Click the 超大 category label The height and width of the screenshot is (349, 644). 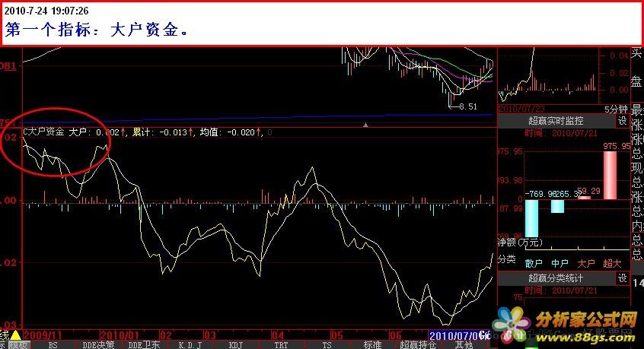pos(612,263)
